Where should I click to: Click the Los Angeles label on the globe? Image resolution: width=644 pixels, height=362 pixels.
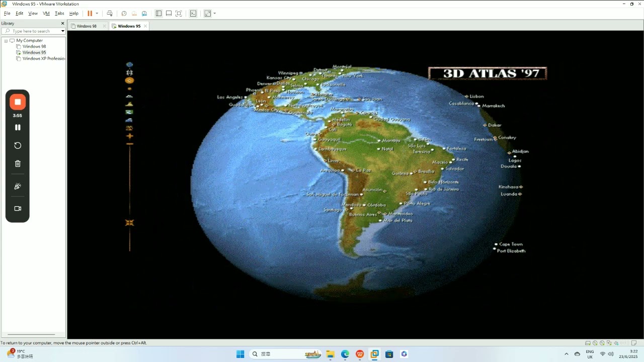click(x=230, y=97)
